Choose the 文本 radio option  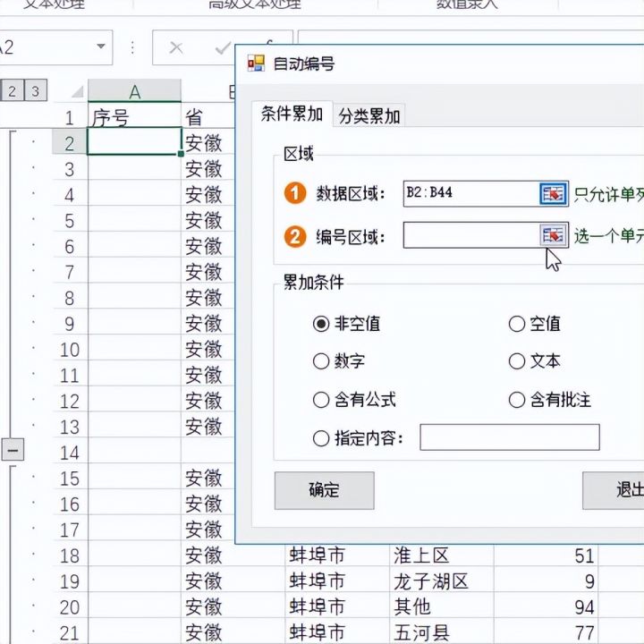tap(517, 361)
